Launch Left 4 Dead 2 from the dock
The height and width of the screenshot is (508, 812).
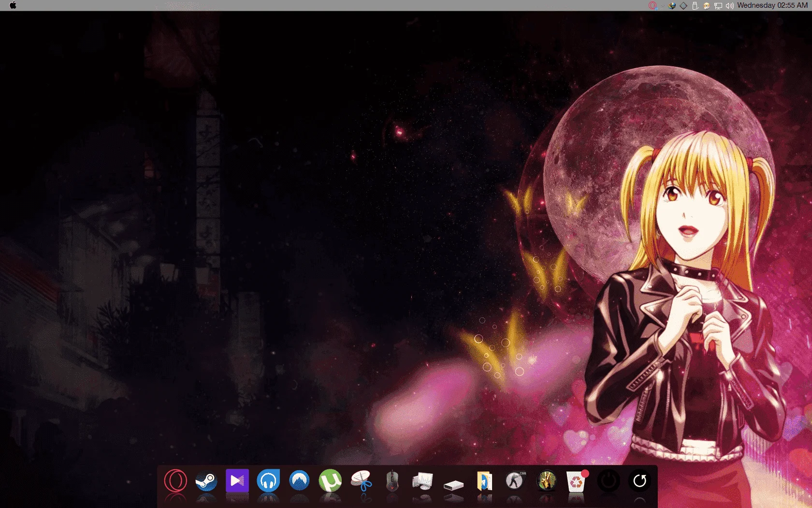(547, 481)
